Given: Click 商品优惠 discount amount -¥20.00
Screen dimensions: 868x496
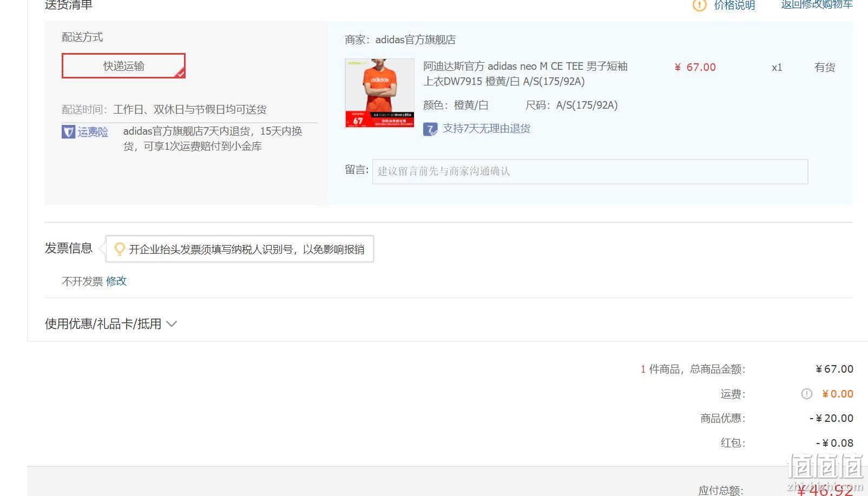Looking at the screenshot, I should [x=831, y=418].
